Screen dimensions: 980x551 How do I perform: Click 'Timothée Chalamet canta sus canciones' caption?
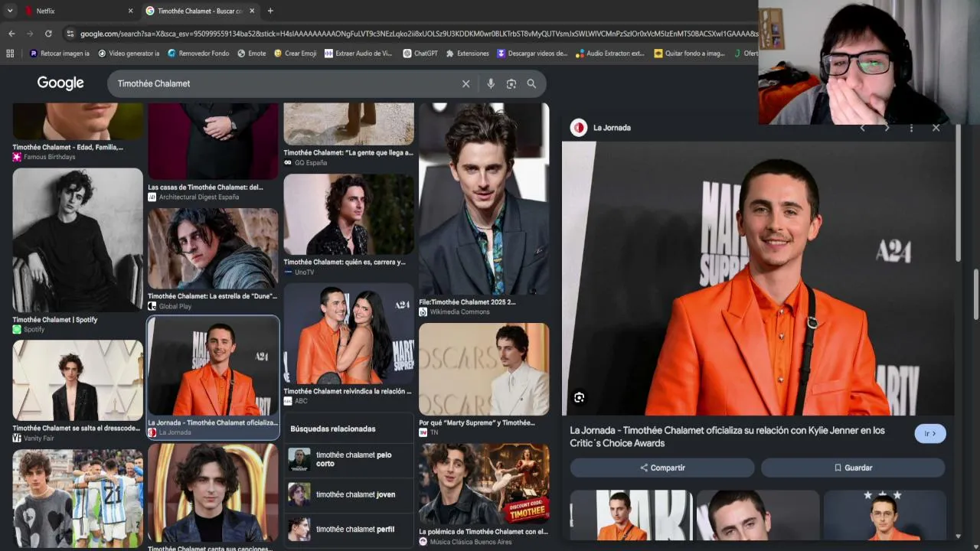210,549
